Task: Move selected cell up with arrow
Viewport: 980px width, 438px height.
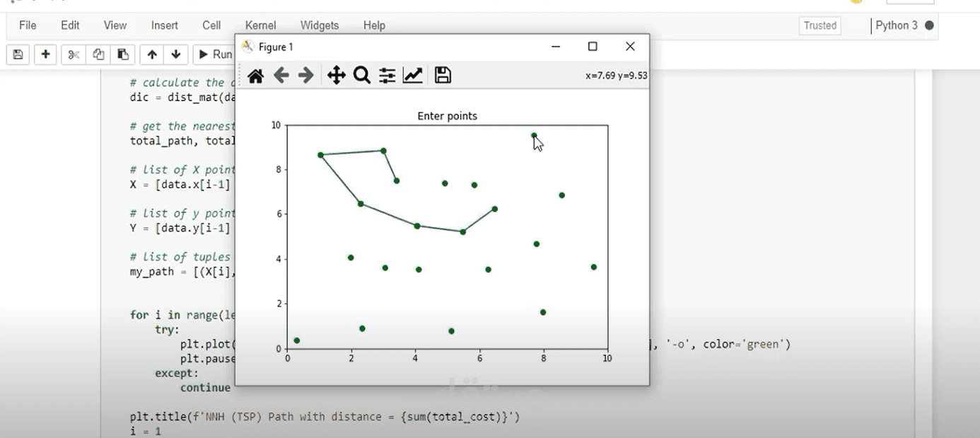Action: click(x=152, y=54)
